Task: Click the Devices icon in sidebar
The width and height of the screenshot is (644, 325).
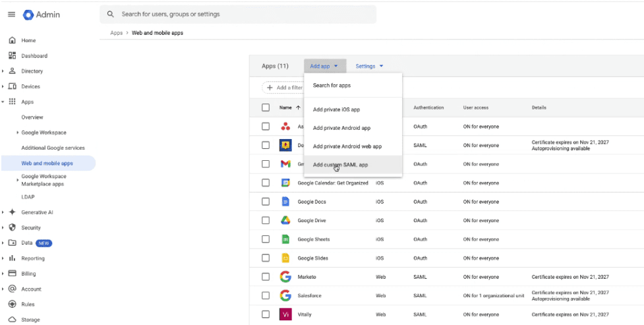Action: coord(13,86)
